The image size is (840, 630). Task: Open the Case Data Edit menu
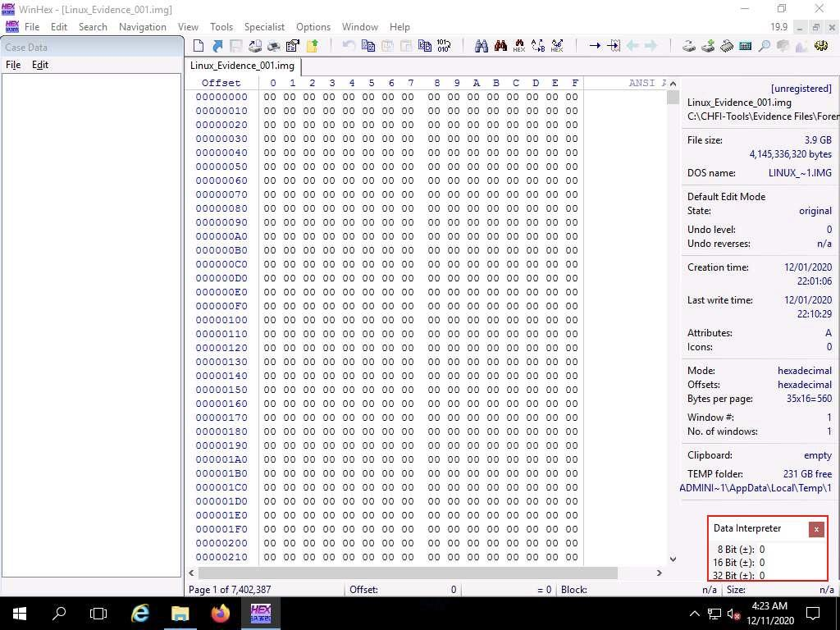(40, 65)
